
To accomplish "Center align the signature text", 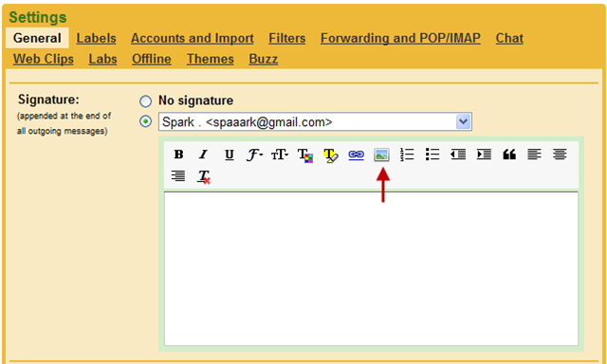I will (x=560, y=155).
